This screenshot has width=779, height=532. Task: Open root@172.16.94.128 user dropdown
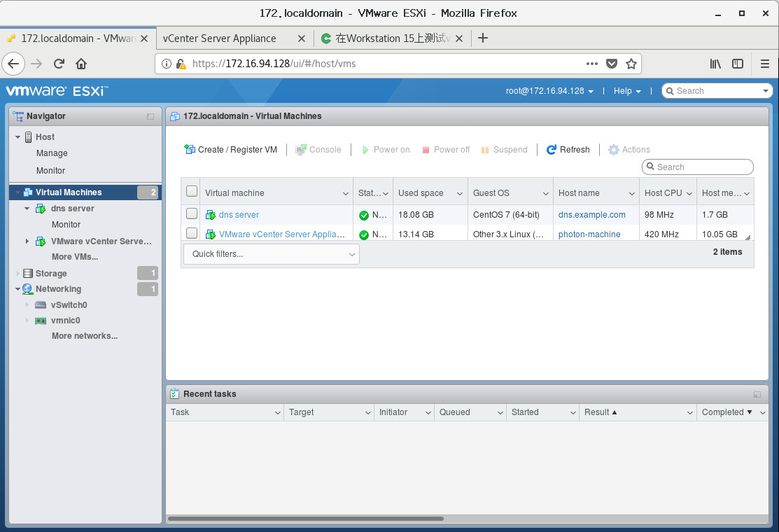tap(549, 91)
